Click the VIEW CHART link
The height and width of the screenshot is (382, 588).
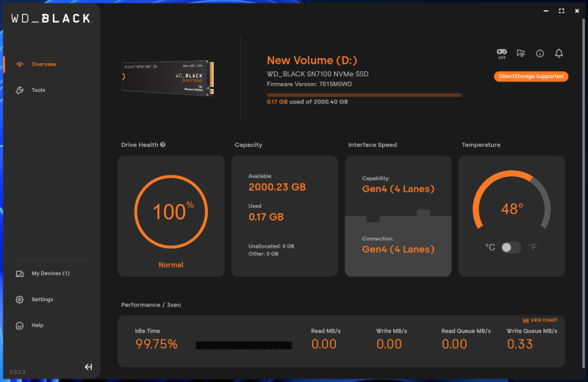point(540,320)
